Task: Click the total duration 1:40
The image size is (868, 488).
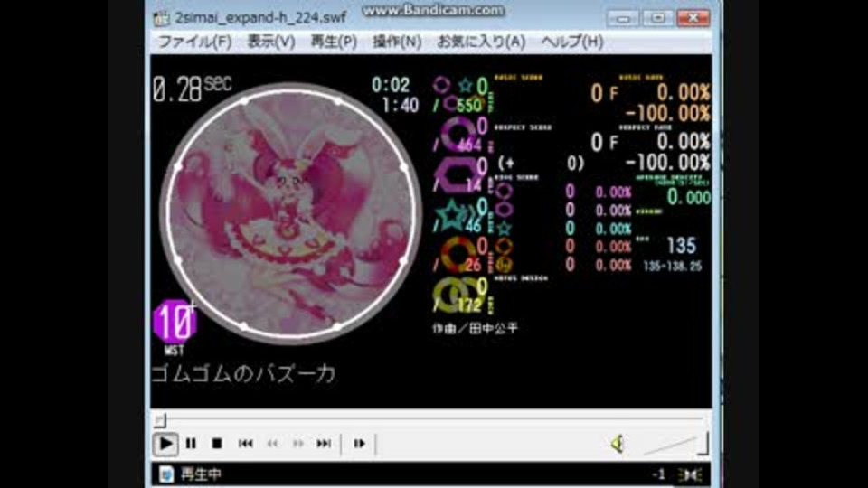Action: pyautogui.click(x=401, y=105)
